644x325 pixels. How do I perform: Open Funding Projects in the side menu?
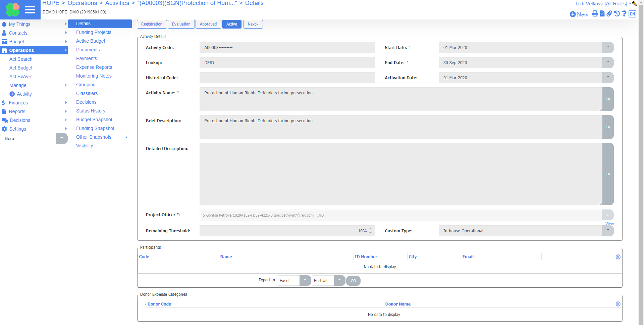94,32
